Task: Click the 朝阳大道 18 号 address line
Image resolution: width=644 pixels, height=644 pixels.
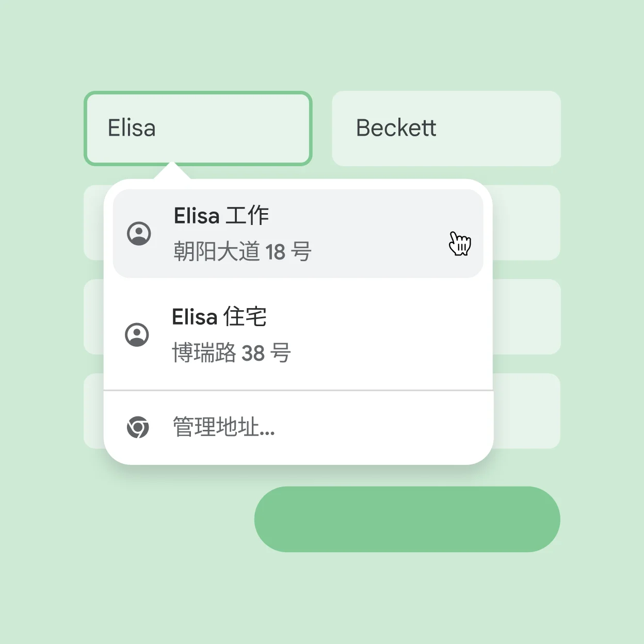Action: (243, 252)
